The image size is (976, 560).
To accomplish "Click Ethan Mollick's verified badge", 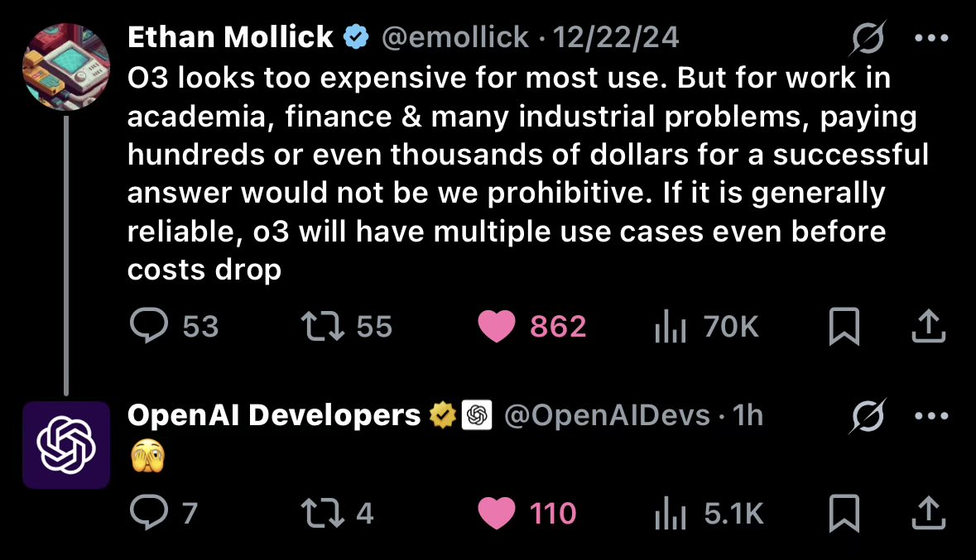I will tap(356, 36).
